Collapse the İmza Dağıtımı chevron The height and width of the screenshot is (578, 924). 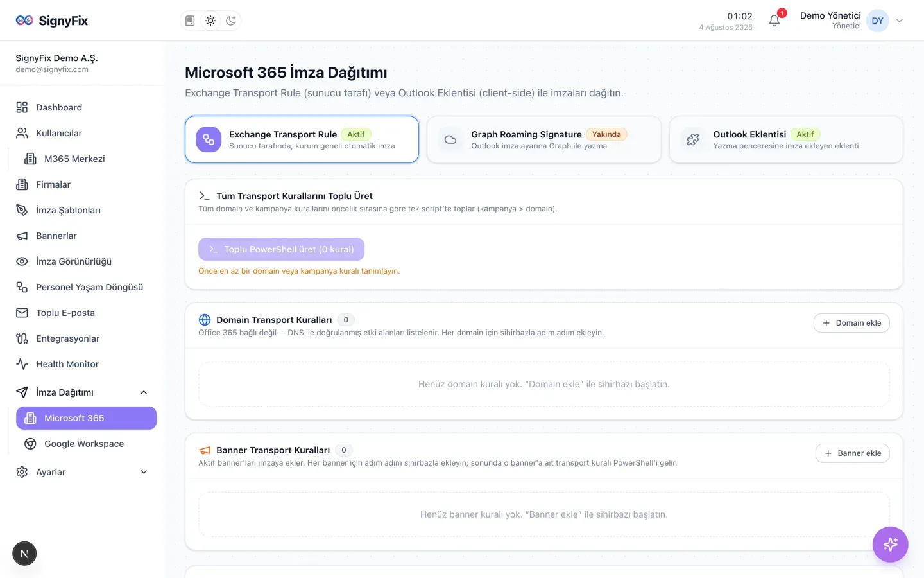point(144,392)
